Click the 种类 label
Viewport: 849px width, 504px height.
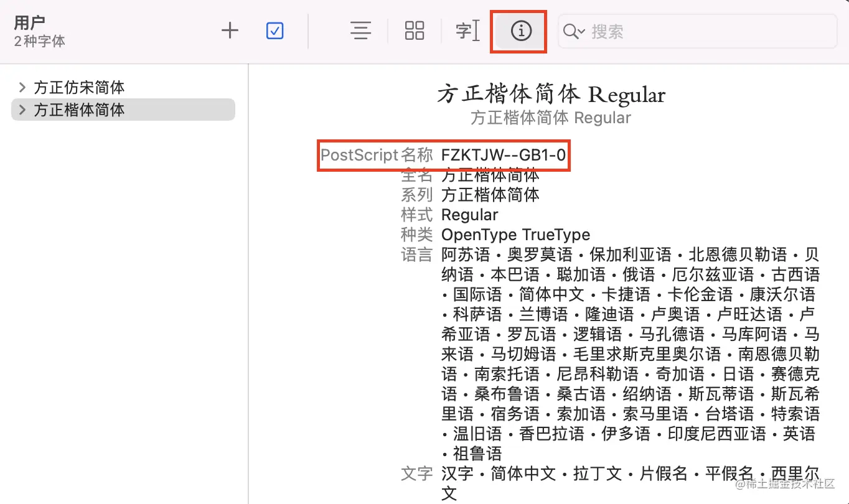point(416,235)
